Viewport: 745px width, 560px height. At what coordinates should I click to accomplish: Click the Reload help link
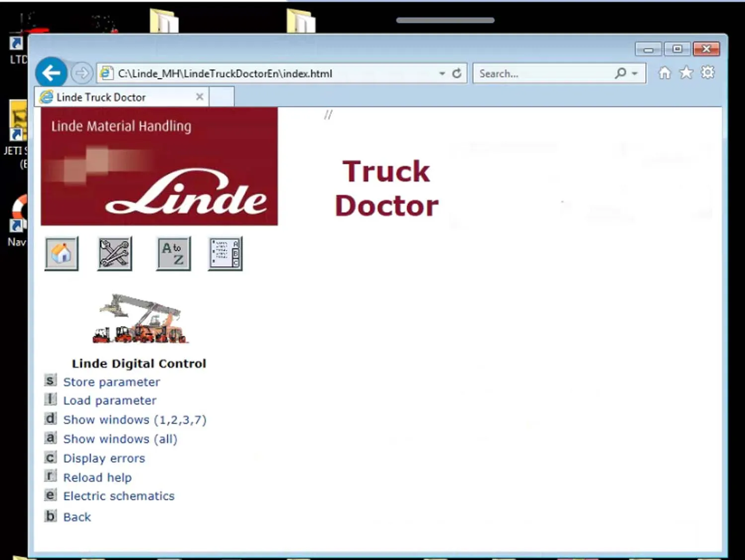click(x=97, y=477)
